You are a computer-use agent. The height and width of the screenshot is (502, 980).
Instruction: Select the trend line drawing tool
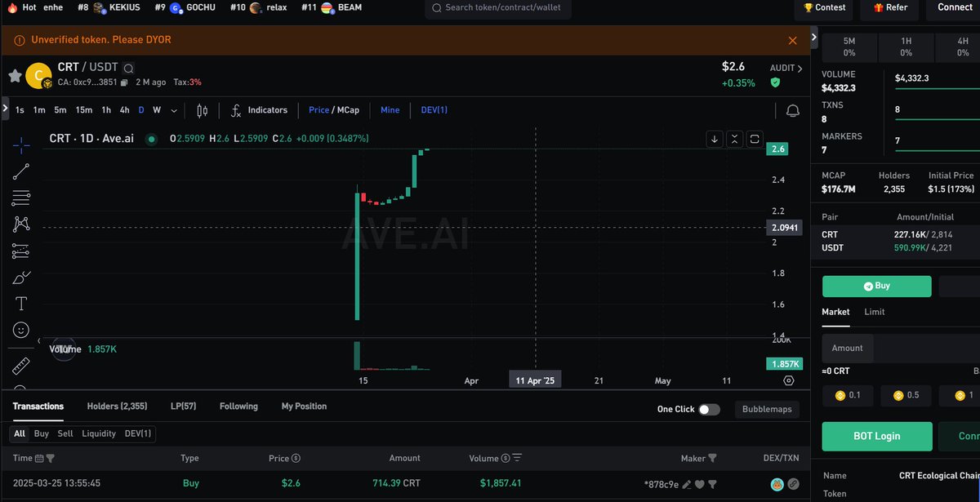[21, 171]
